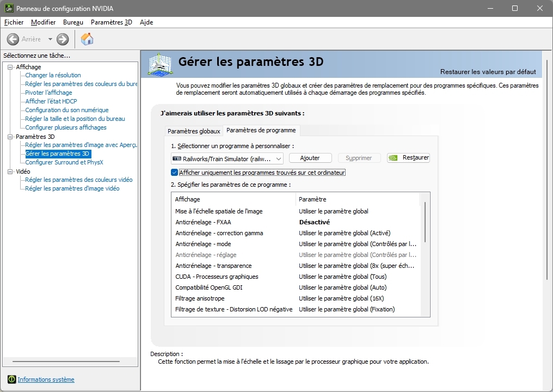The height and width of the screenshot is (392, 553).
Task: Select 'Régler la taille et la position du bureau'
Action: click(x=75, y=119)
